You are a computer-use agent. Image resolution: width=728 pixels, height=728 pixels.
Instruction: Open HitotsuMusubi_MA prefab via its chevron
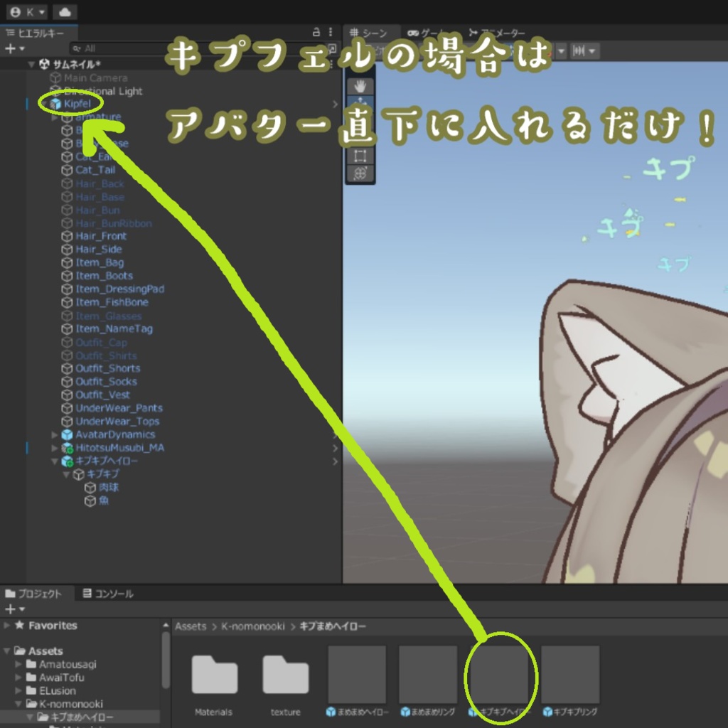pos(335,448)
